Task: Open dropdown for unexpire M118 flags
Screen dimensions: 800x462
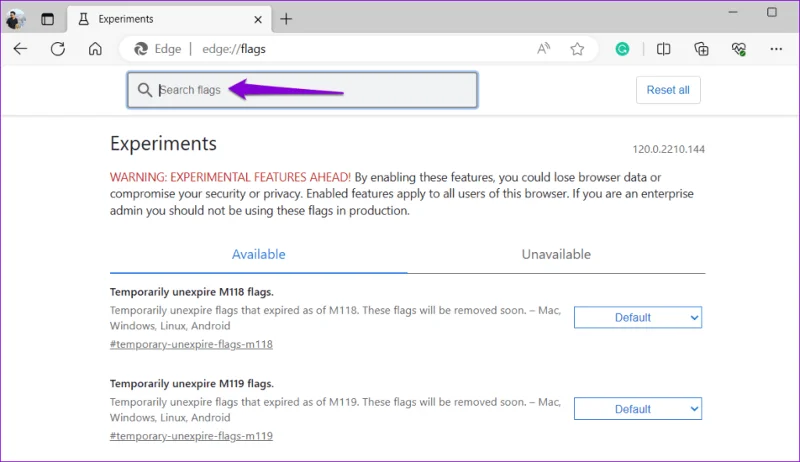Action: click(638, 317)
